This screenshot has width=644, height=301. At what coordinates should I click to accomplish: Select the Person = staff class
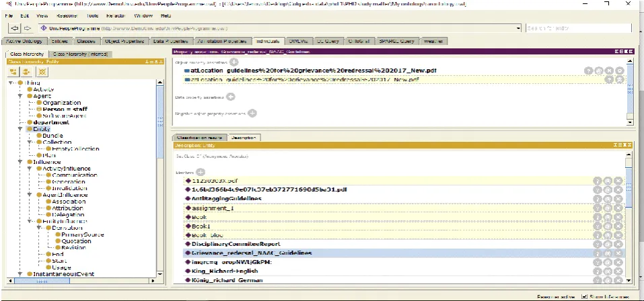[x=65, y=109]
